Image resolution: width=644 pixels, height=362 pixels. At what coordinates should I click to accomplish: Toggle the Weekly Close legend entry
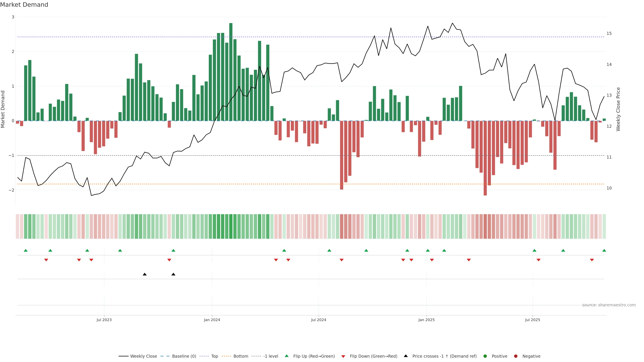(144, 356)
